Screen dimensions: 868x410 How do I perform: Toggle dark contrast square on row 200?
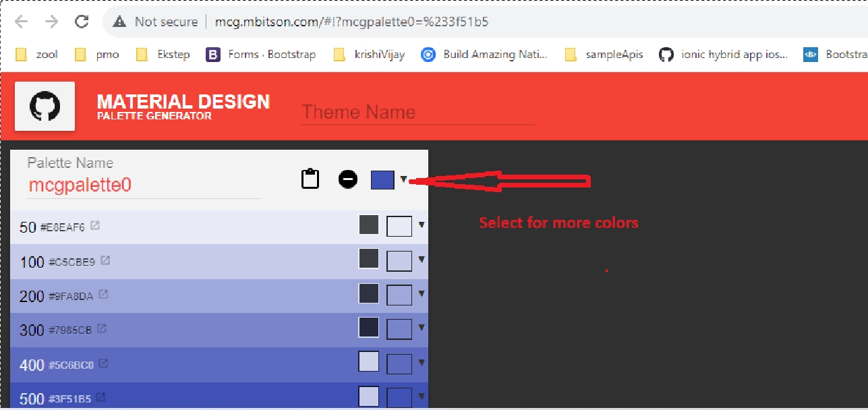pos(369,293)
